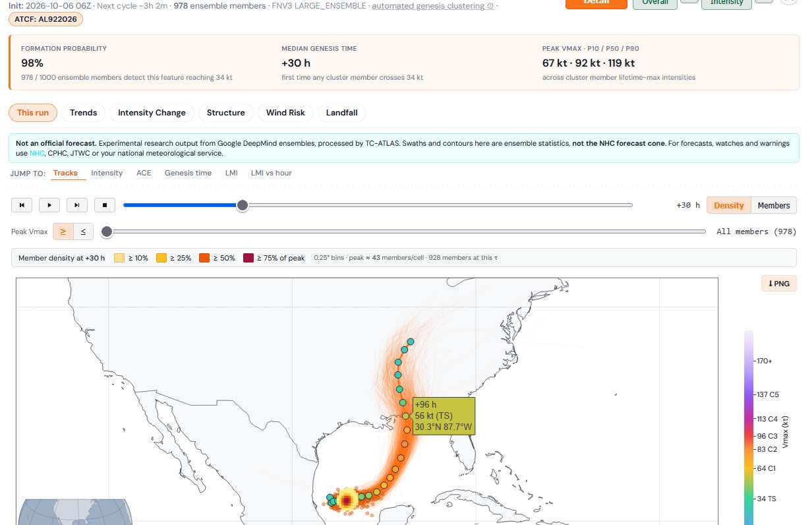Jump to the Genesis time section

pyautogui.click(x=188, y=173)
